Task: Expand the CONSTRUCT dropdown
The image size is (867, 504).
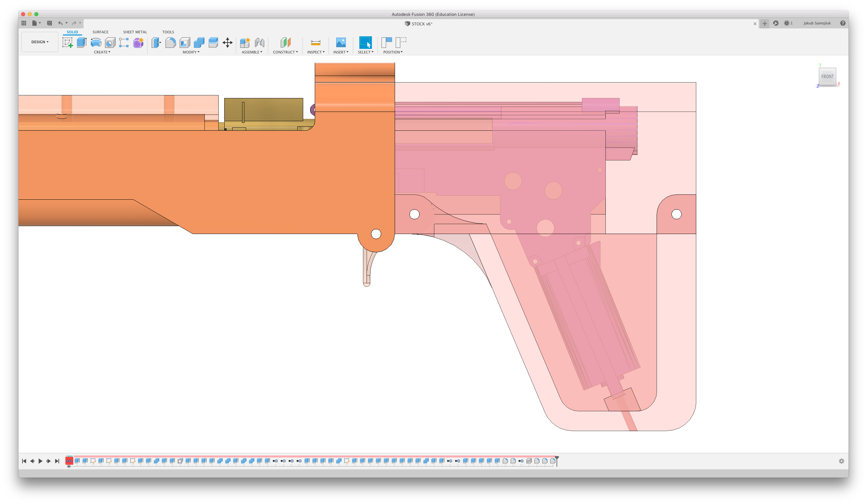Action: click(285, 52)
